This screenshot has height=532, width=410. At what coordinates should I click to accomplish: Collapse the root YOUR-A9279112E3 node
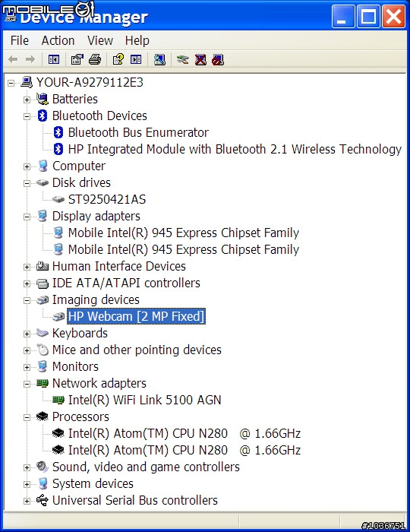[x=11, y=83]
